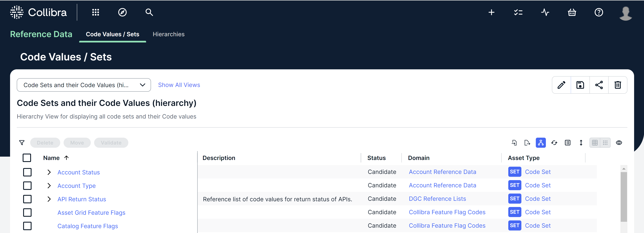Switch to the Hierarchies tab
Screen dimensions: 644x233
tap(168, 34)
